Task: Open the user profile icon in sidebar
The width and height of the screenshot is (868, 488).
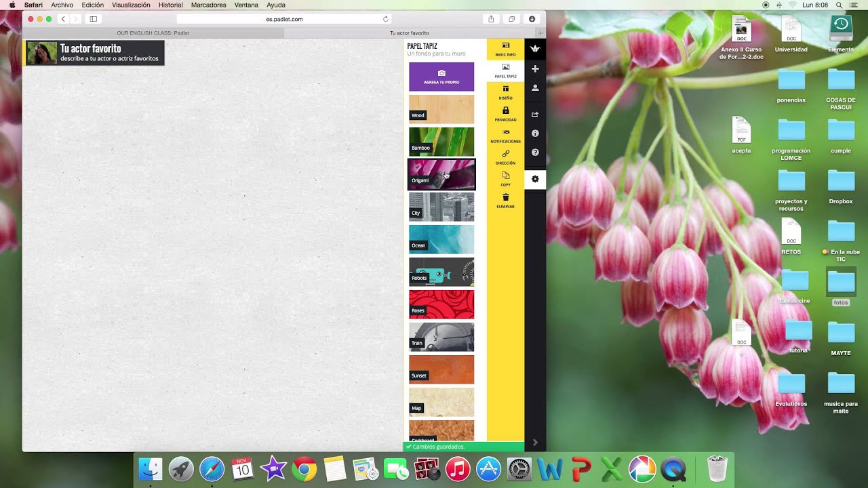Action: [535, 88]
